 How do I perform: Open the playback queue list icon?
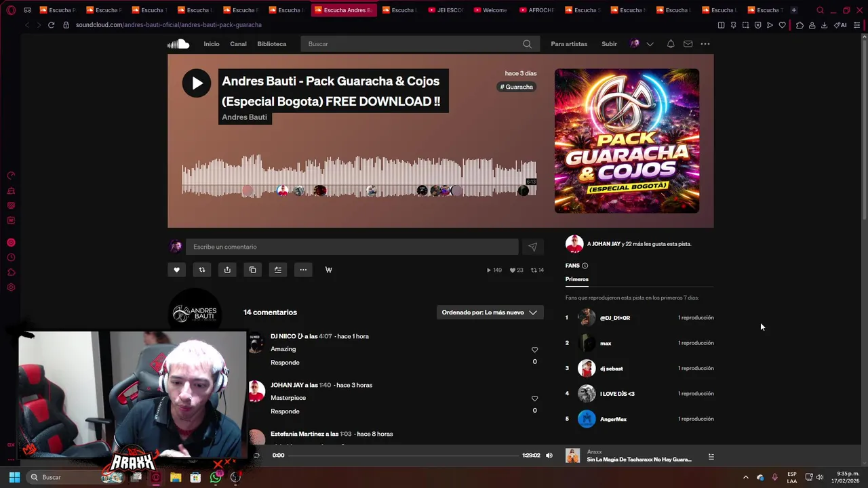(x=711, y=456)
